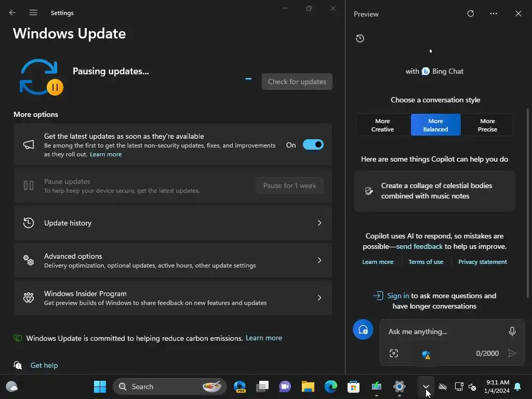
Task: Click the OneDrive cloud tray icon
Action: point(443,387)
